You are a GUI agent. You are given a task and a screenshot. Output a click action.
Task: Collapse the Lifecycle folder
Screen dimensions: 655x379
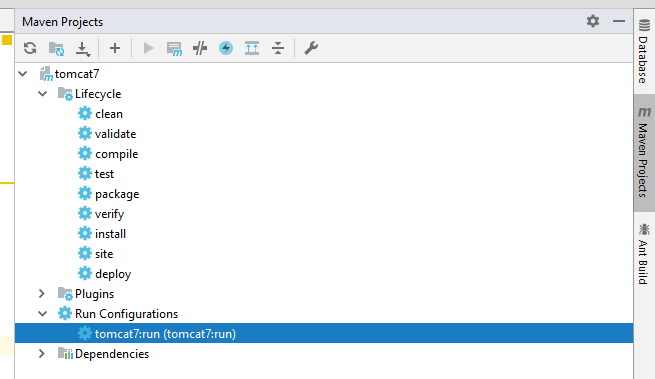pos(43,94)
